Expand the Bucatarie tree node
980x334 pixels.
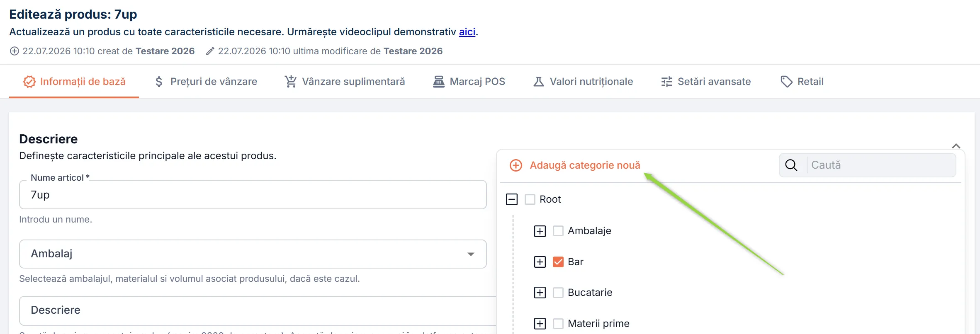[x=540, y=293]
